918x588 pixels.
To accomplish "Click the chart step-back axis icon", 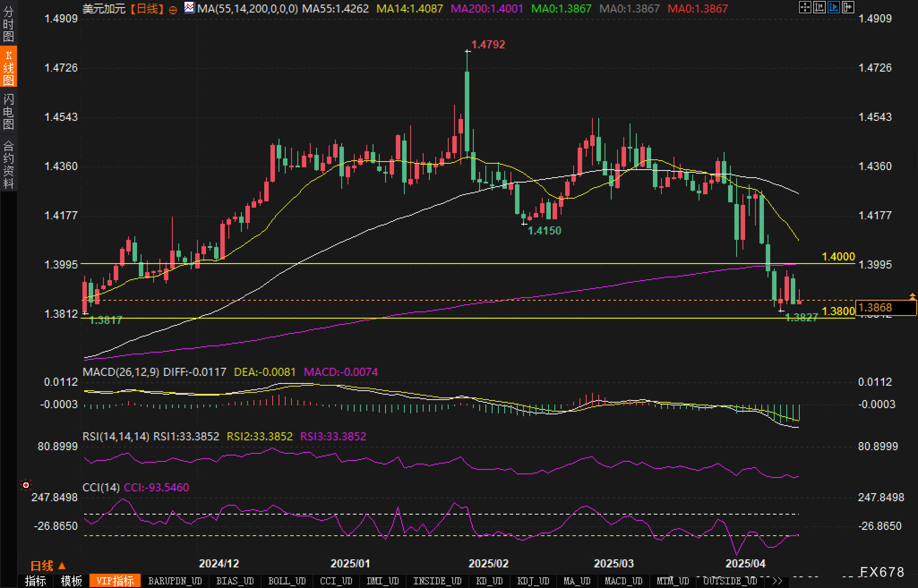I will 819,7.
